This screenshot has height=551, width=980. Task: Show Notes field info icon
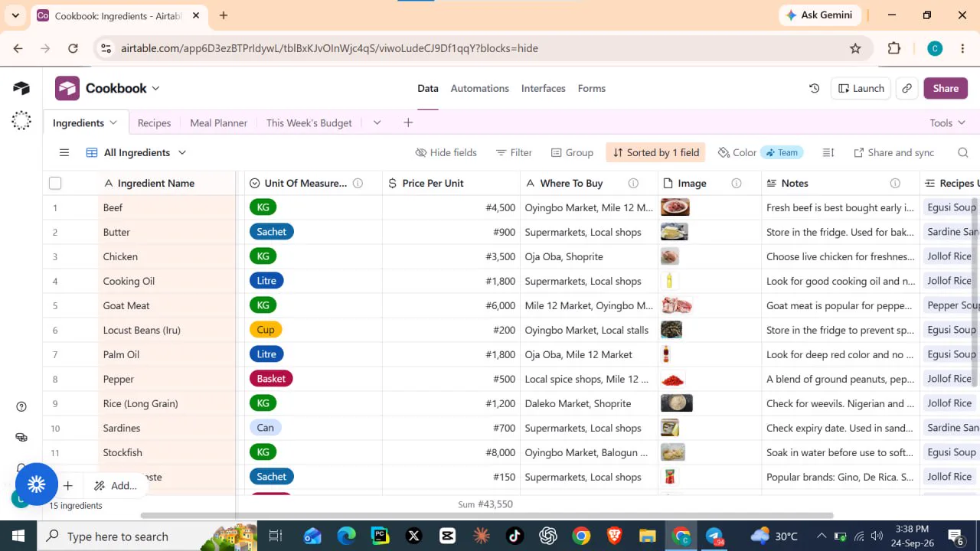coord(895,183)
